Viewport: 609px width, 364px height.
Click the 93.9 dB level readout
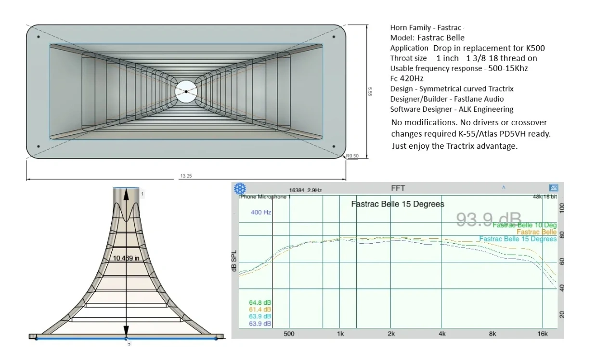click(488, 219)
